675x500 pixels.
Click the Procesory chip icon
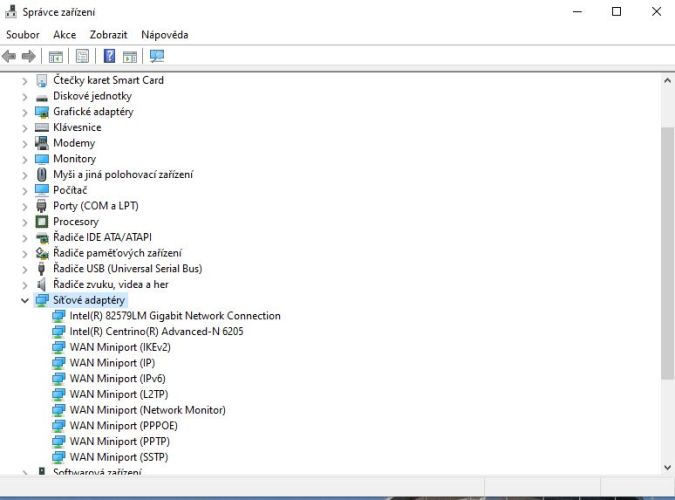point(42,221)
